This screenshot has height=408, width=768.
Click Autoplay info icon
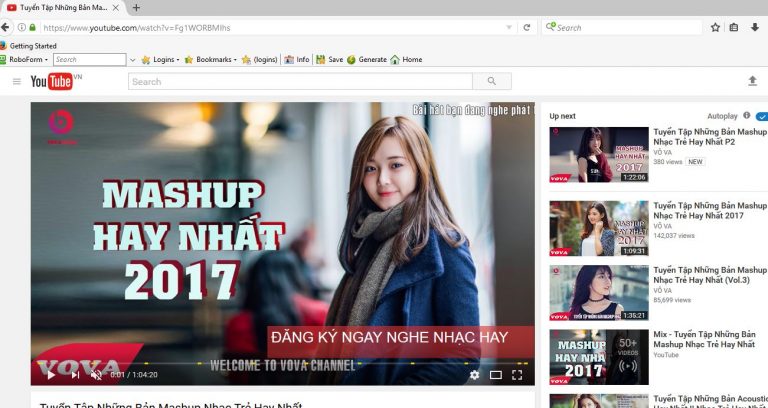tap(746, 116)
